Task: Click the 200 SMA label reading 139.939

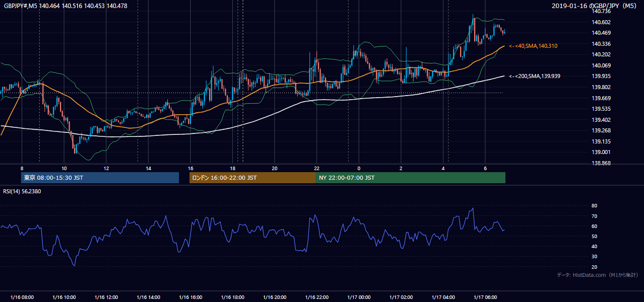Action: click(x=534, y=76)
